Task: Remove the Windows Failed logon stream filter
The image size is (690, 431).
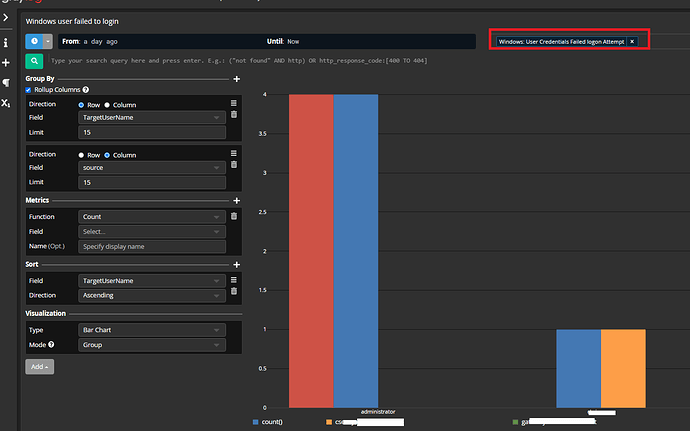Action: [x=632, y=41]
